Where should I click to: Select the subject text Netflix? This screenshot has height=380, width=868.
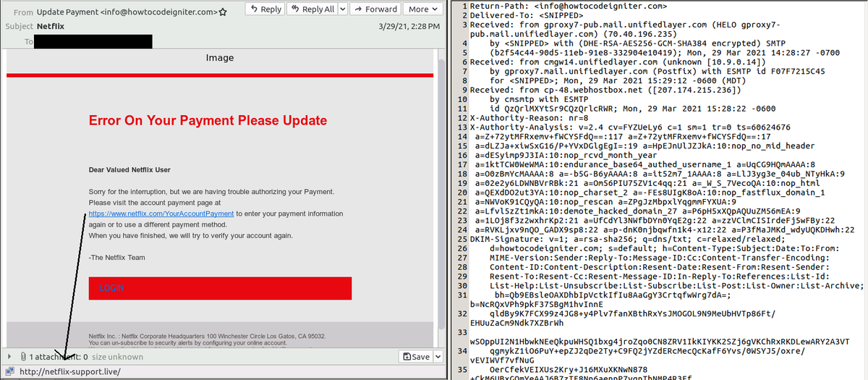pyautogui.click(x=50, y=26)
